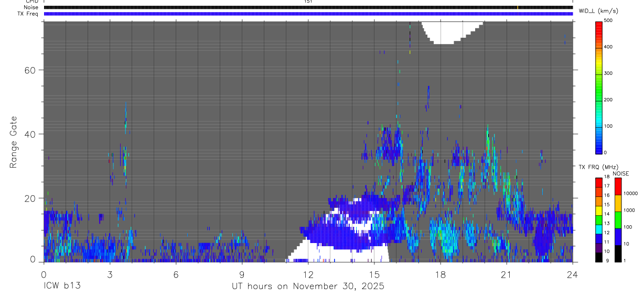Click the black Noise strip
The height and width of the screenshot is (297, 644).
pos(308,7)
